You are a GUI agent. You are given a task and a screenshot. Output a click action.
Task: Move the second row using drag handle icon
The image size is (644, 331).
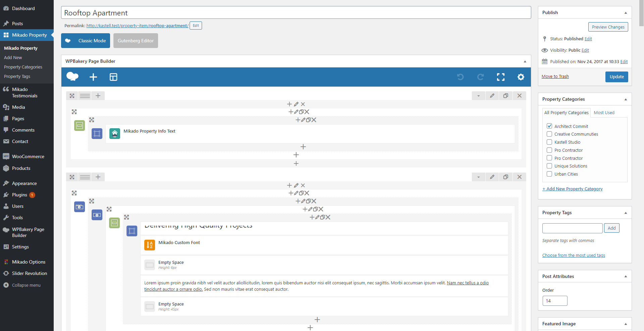tap(72, 177)
